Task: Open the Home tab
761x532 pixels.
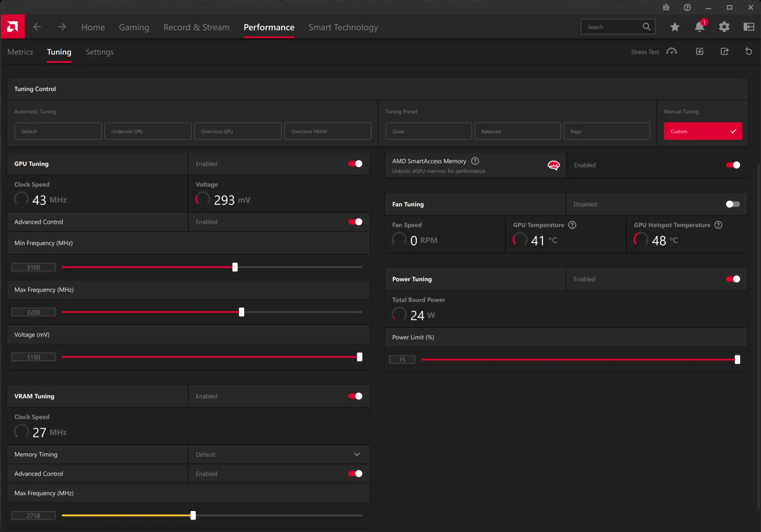Action: (x=93, y=27)
